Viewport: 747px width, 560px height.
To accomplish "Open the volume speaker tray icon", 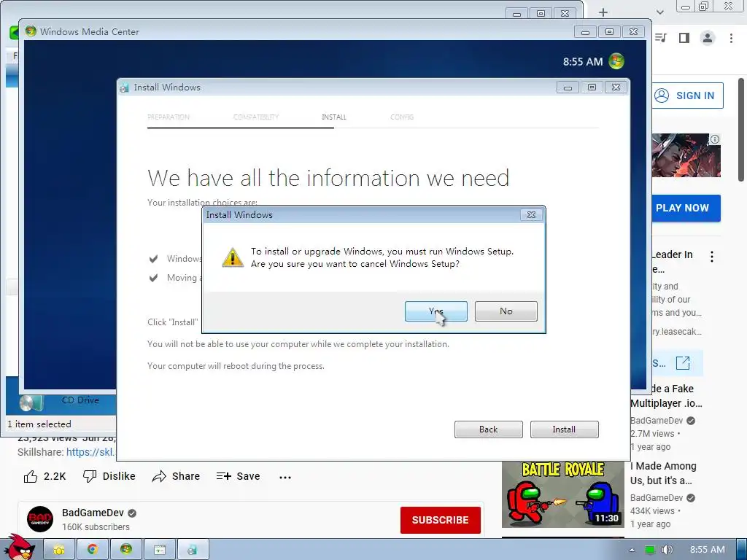I will pyautogui.click(x=667, y=550).
